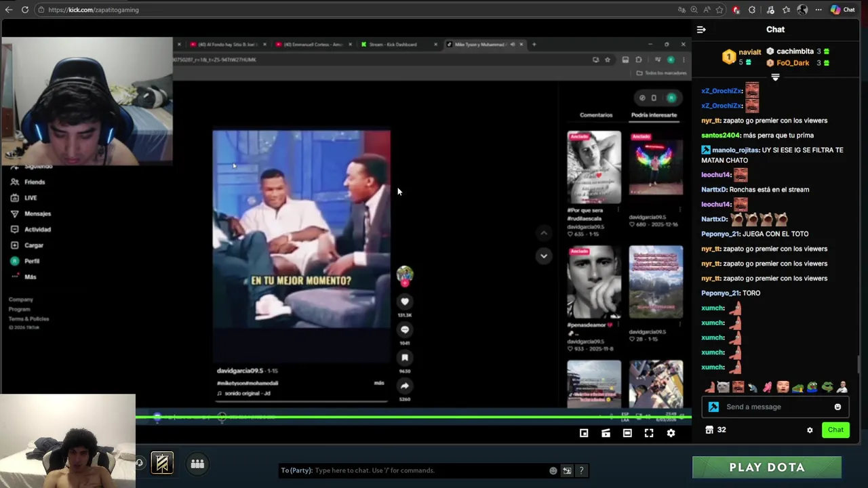Screen dimensions: 868x488
Task: Click gifter cachimbita in leaderboard
Action: click(795, 52)
